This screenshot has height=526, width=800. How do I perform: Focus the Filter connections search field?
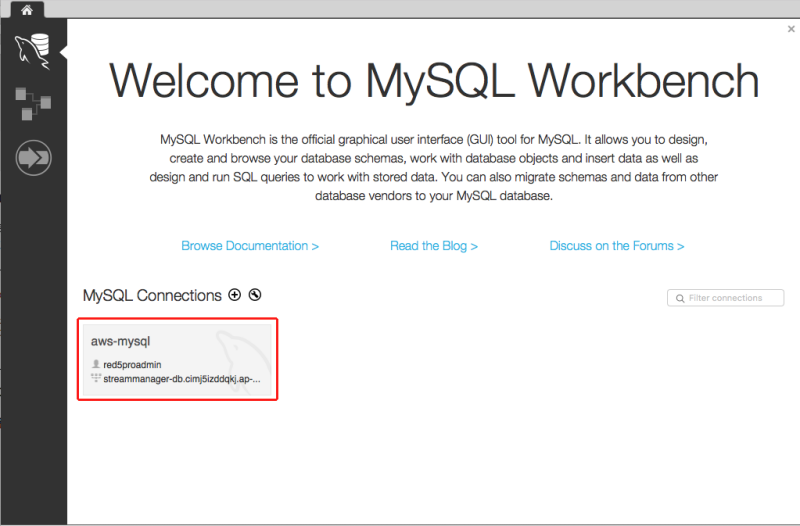click(x=725, y=298)
